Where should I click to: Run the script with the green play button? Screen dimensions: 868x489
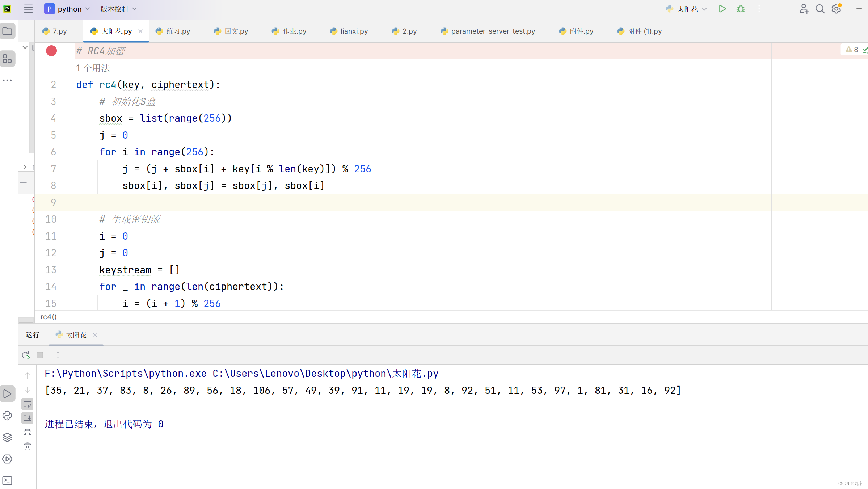click(x=722, y=9)
